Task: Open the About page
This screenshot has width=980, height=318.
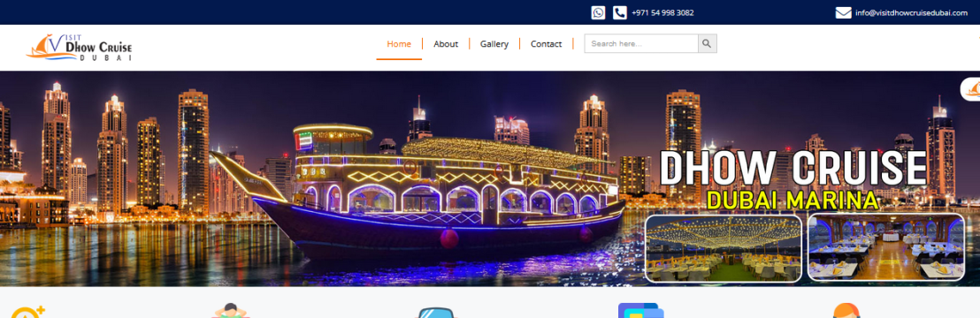Action: pos(446,44)
